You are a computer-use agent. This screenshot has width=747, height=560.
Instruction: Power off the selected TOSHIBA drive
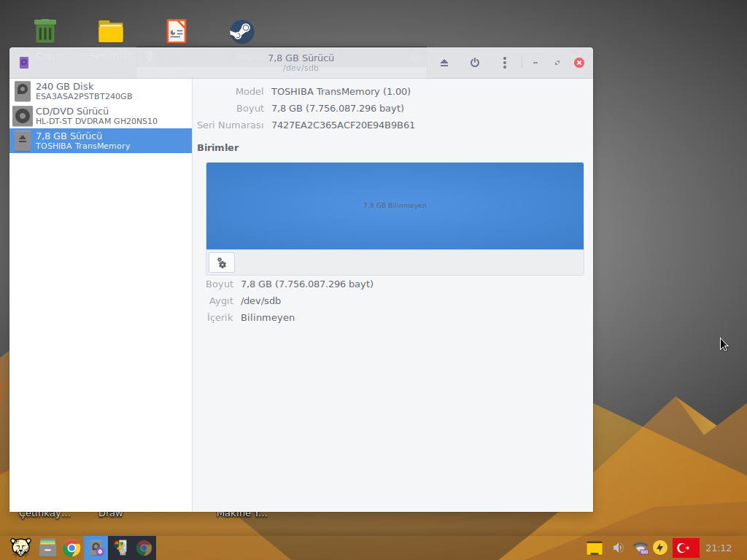[475, 63]
